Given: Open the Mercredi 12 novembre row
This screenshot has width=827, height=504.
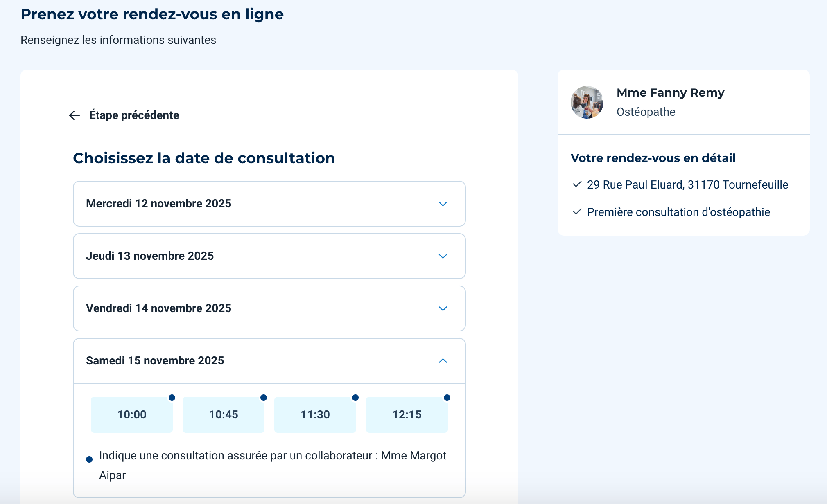Looking at the screenshot, I should (x=158, y=204).
